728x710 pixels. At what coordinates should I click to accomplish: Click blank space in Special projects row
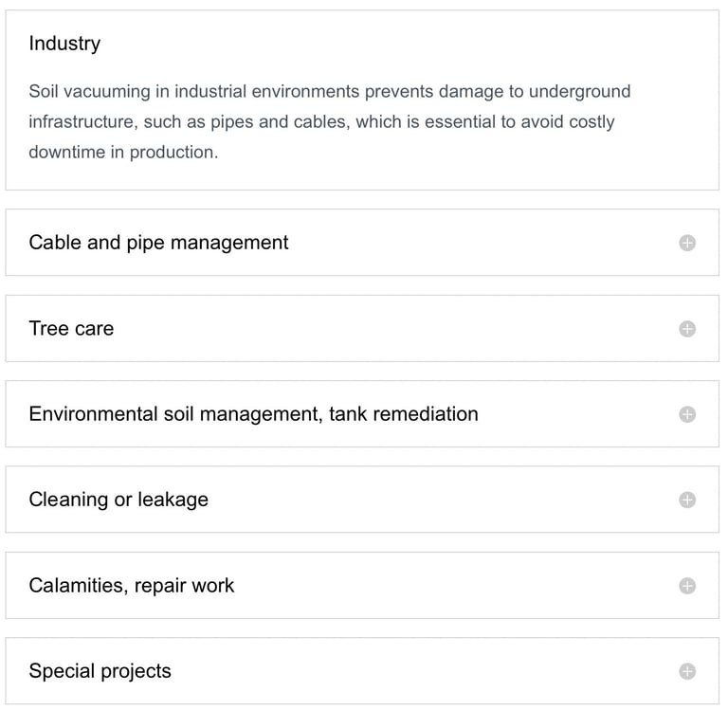(x=427, y=671)
